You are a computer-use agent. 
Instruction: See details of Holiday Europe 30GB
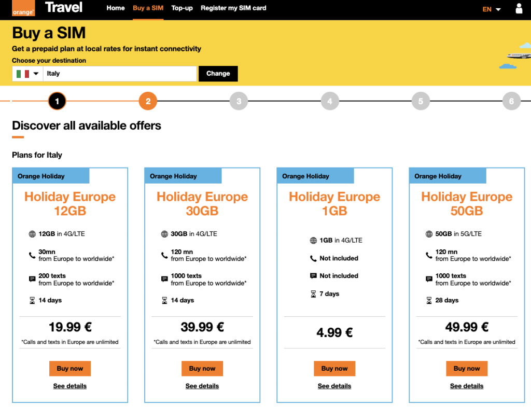(x=202, y=386)
